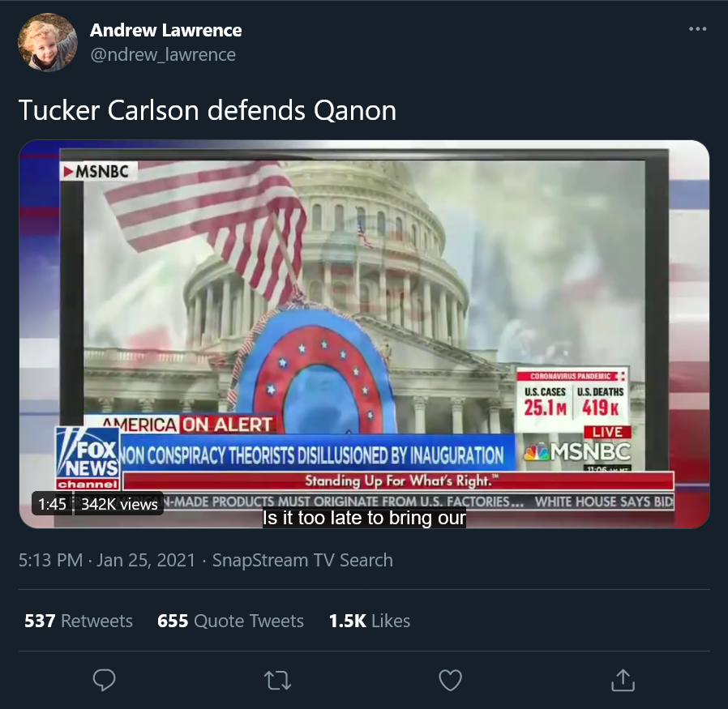Click the 5:13 PM Jan 25, 2021 timestamp

pos(107,560)
